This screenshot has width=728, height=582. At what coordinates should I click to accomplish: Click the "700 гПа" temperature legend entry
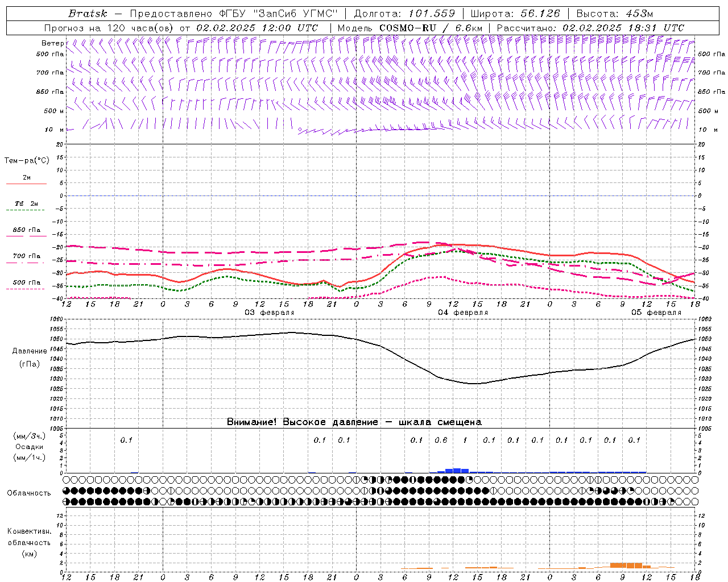26,256
